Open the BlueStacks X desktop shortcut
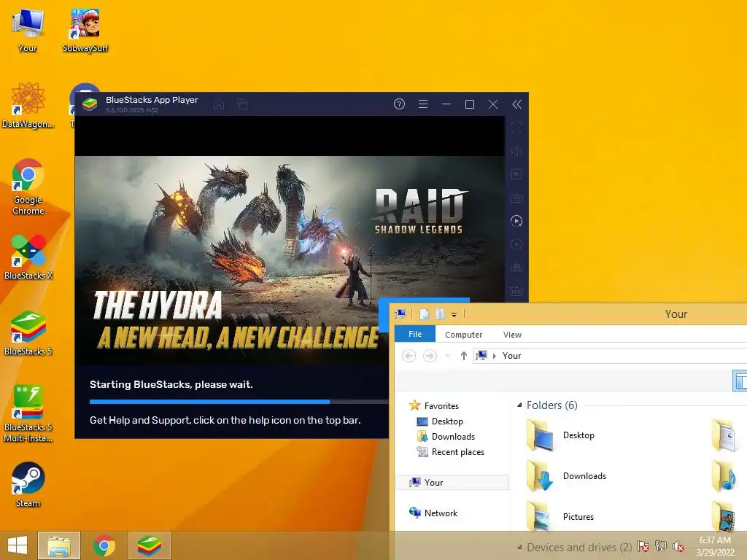The height and width of the screenshot is (560, 747). (x=28, y=257)
